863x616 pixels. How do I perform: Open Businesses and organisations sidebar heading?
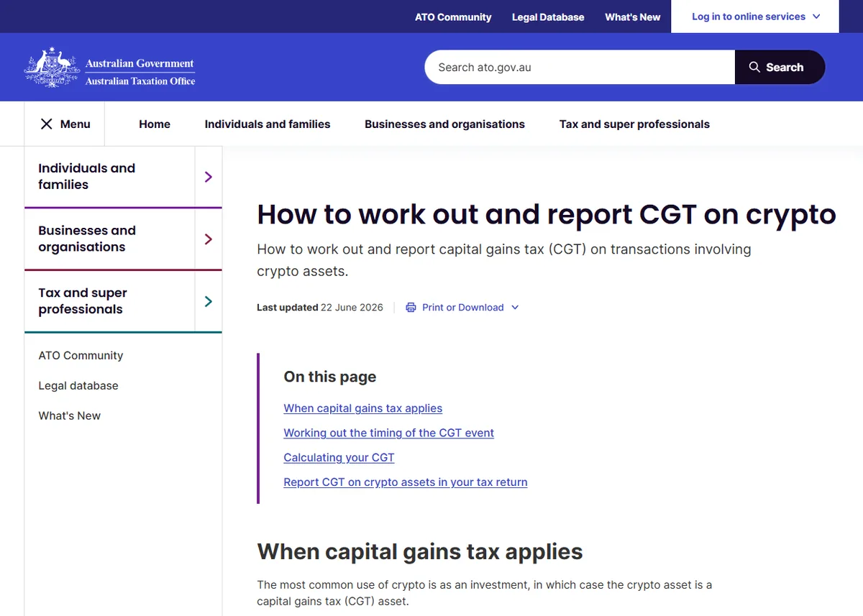click(x=87, y=239)
